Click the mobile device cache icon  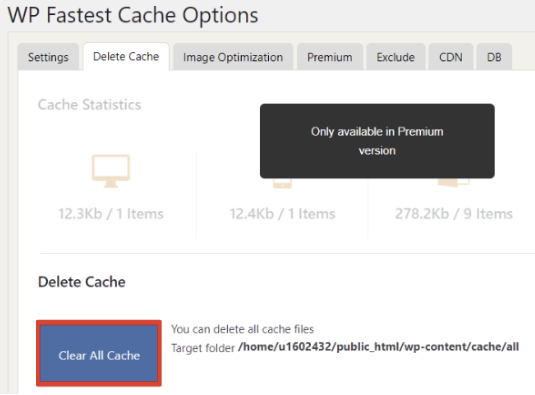click(282, 183)
